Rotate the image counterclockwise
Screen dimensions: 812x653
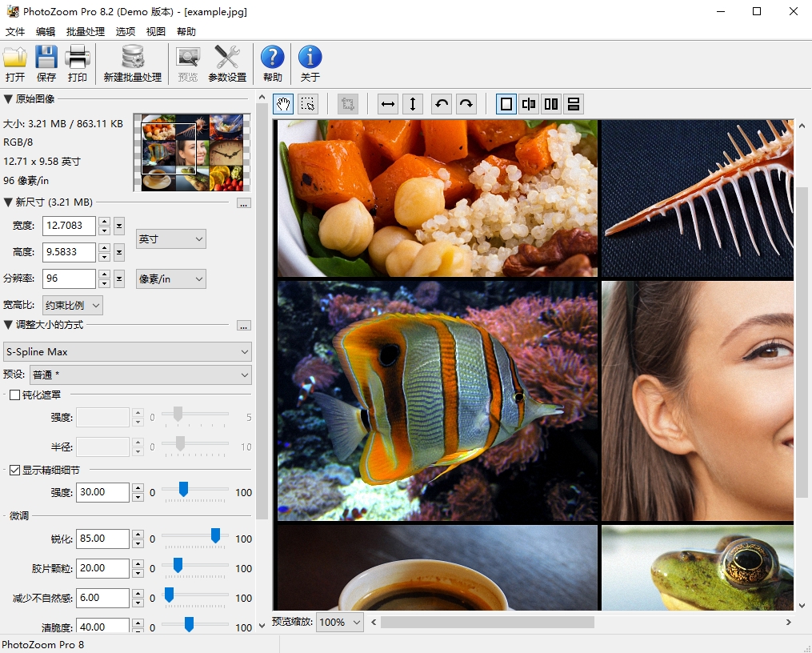(x=441, y=104)
